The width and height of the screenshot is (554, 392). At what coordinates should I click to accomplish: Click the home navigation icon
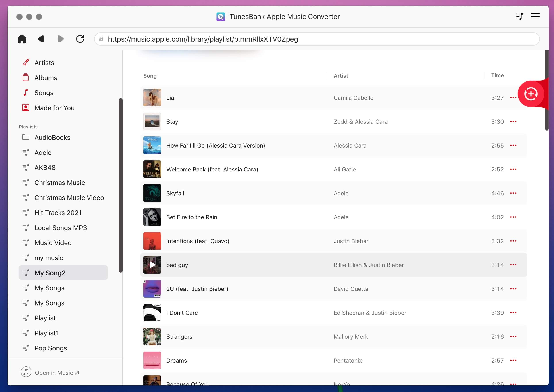click(22, 39)
